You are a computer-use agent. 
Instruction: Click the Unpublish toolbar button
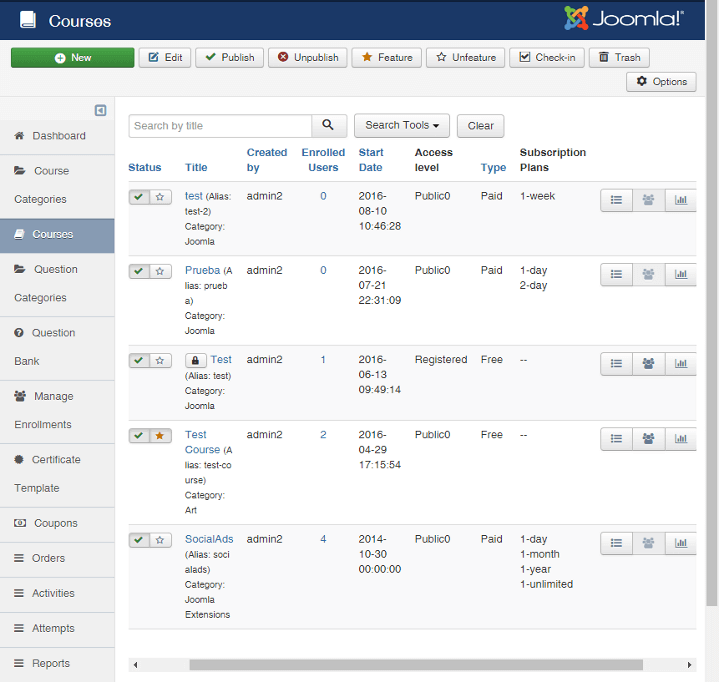(308, 58)
